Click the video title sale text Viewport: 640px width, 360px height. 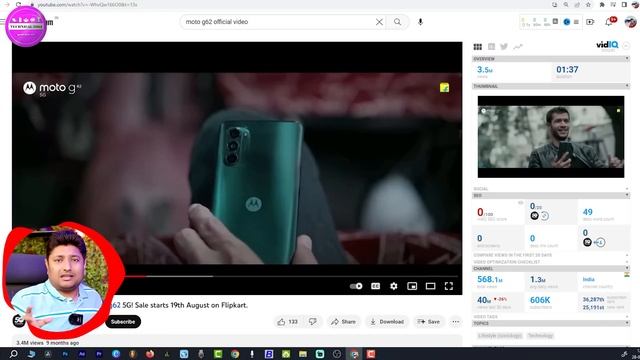click(x=180, y=305)
